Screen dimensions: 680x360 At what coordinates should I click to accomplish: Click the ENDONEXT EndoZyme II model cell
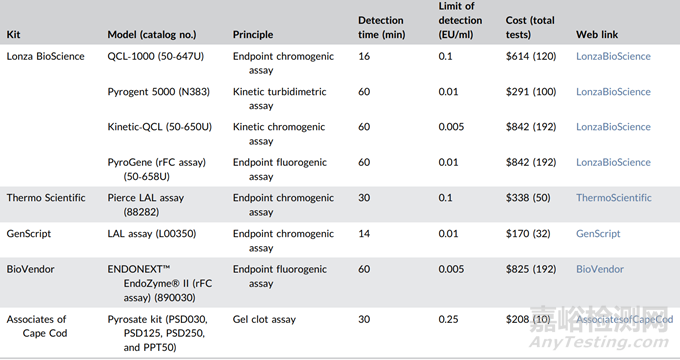tap(160, 283)
